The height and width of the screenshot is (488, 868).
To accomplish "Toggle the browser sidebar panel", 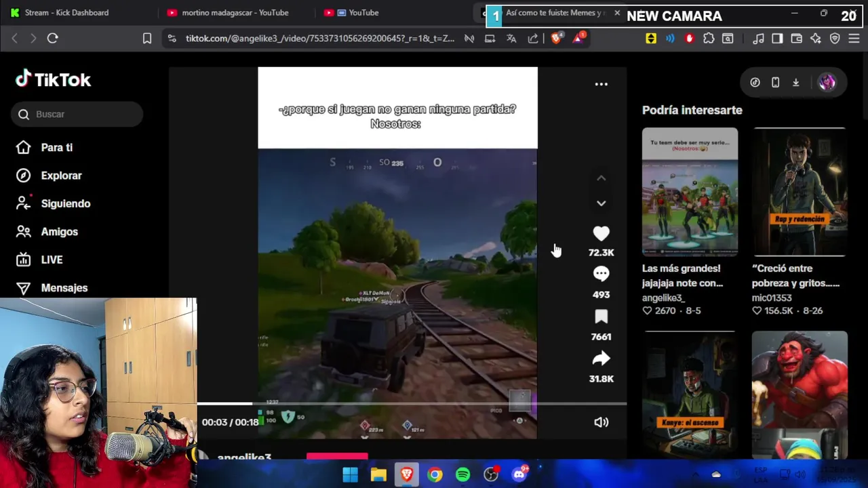I will [x=777, y=39].
